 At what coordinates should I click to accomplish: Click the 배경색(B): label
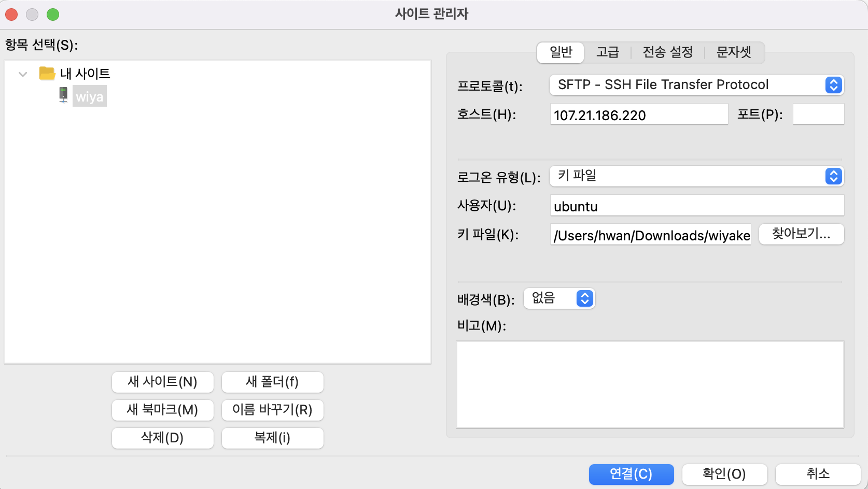486,299
